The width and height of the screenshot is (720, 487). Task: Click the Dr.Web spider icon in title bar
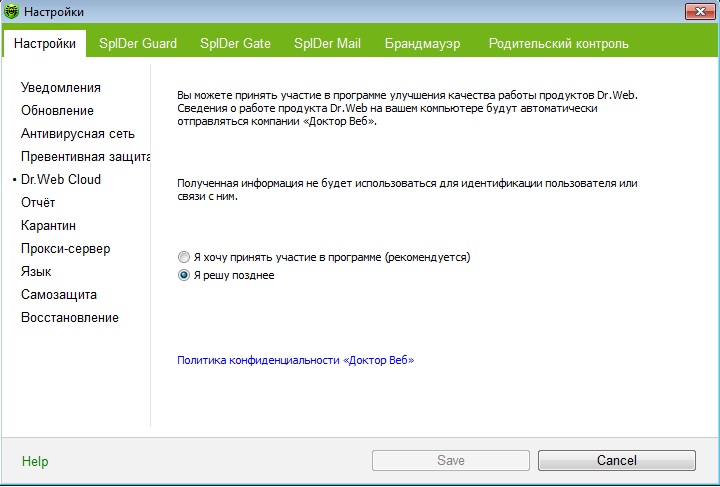click(11, 11)
